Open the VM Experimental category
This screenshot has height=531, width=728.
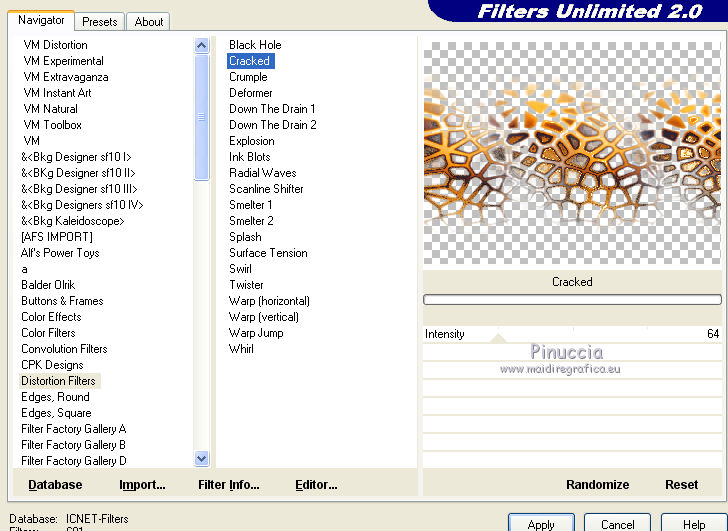[64, 61]
